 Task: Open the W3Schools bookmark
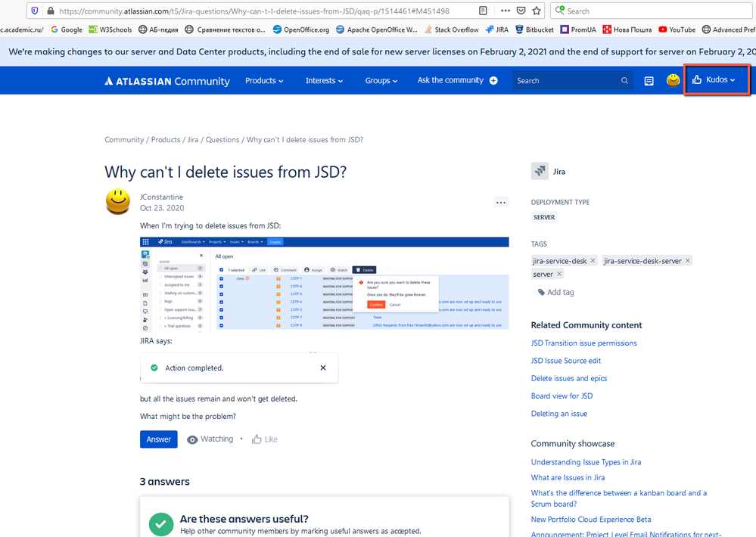(x=110, y=29)
